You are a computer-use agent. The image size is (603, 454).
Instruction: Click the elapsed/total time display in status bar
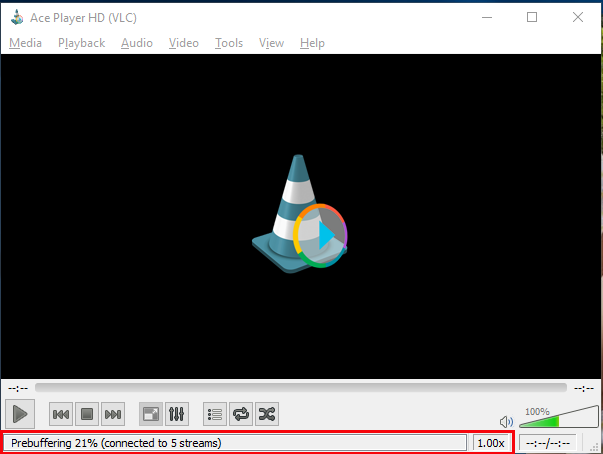(549, 443)
